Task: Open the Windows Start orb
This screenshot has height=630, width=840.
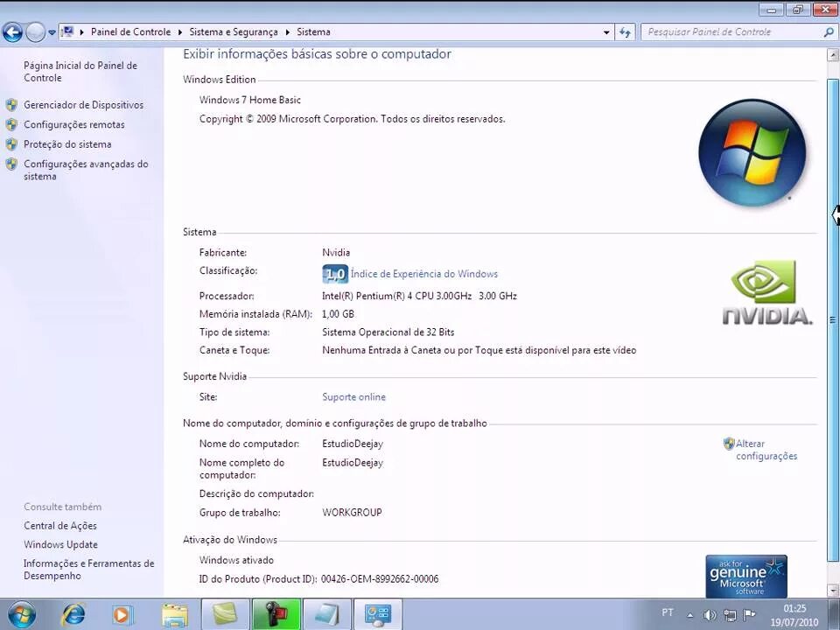Action: pos(22,614)
